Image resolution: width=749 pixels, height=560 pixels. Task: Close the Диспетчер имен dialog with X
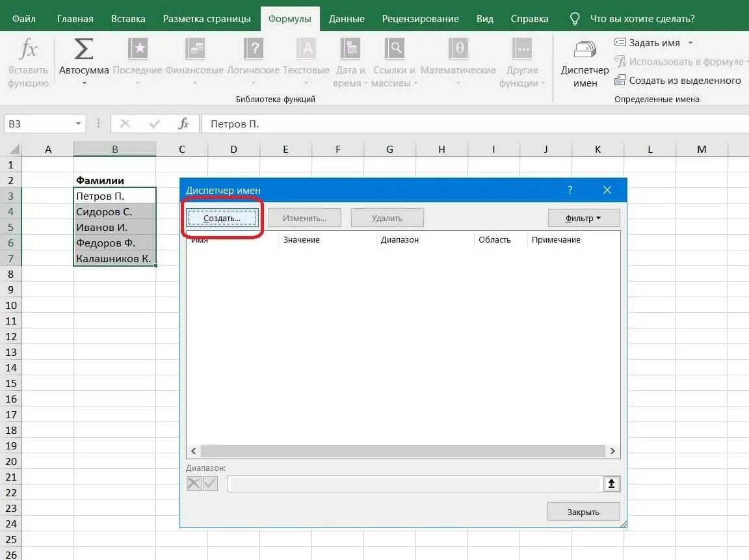pyautogui.click(x=607, y=190)
